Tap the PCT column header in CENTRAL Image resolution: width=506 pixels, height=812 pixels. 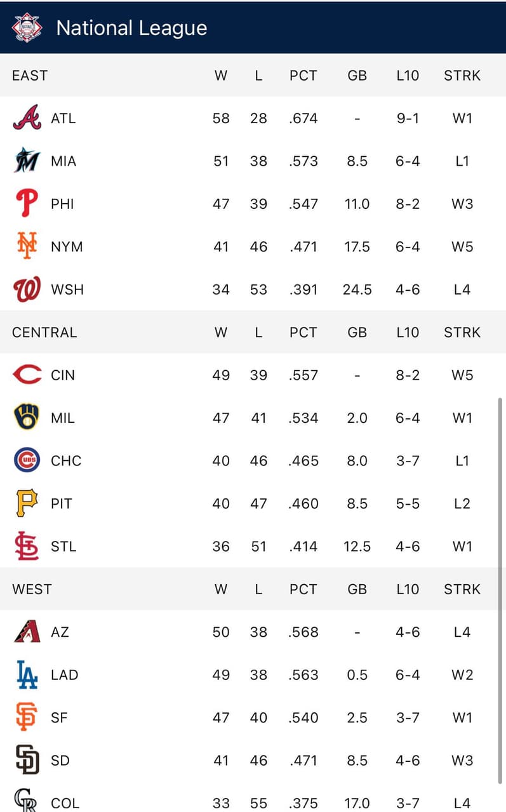(x=303, y=333)
